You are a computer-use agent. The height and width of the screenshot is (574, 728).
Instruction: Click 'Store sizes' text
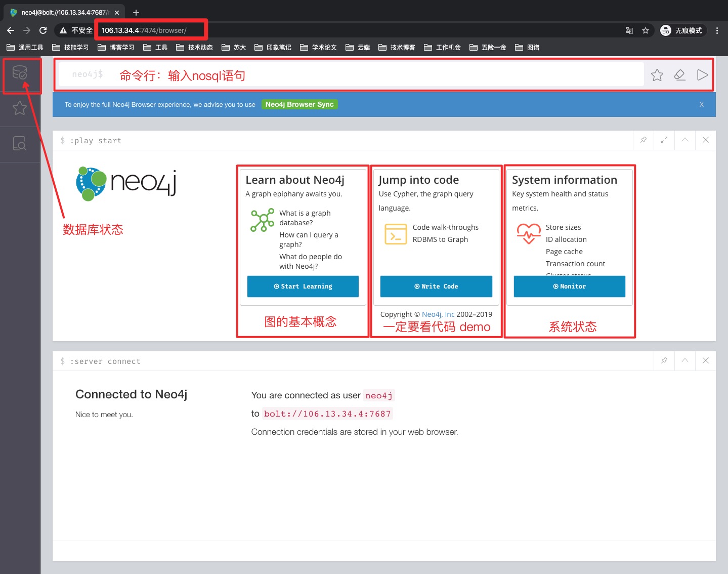[x=564, y=227]
